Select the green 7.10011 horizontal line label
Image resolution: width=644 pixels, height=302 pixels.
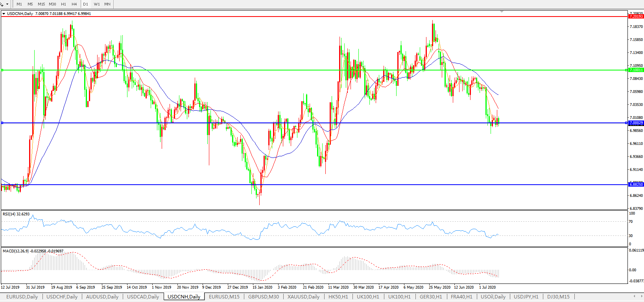click(x=636, y=70)
